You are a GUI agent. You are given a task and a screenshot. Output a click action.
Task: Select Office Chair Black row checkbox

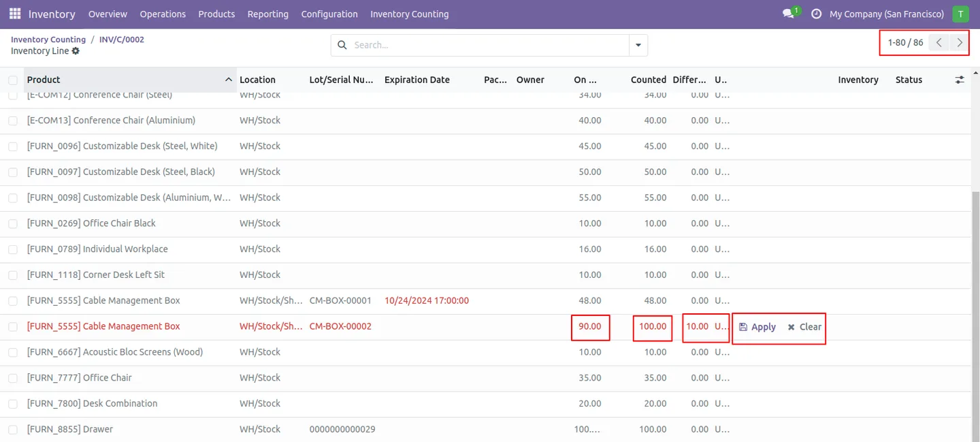[13, 223]
